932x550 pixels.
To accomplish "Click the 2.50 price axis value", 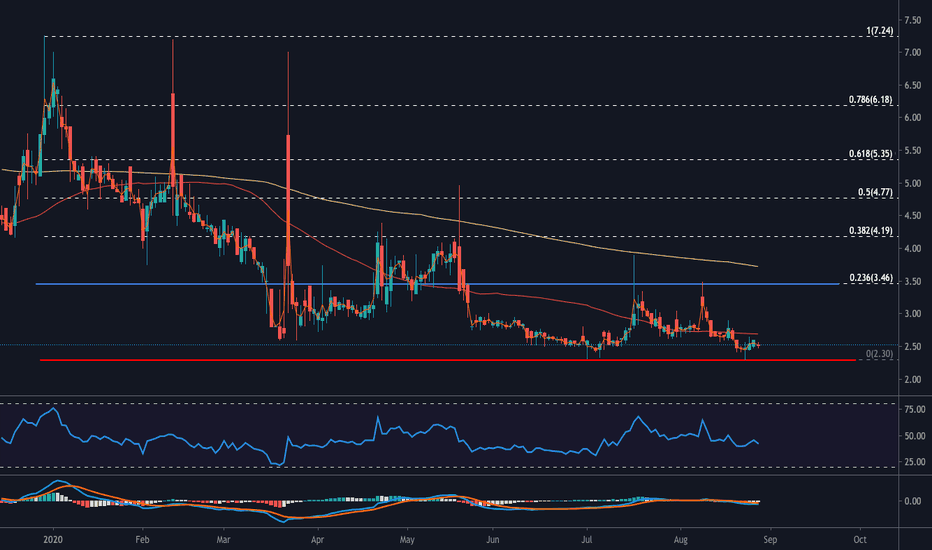I will coord(912,347).
